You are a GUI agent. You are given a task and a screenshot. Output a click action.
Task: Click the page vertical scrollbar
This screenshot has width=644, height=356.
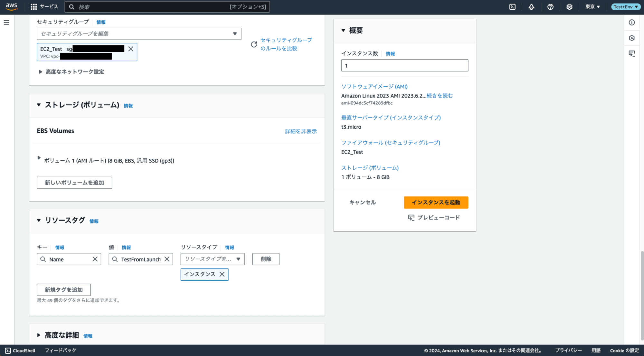(642, 295)
